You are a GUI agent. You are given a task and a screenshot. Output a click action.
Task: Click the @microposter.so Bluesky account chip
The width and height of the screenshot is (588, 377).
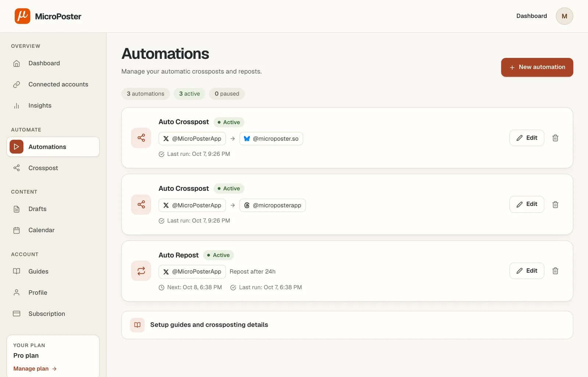tap(271, 139)
